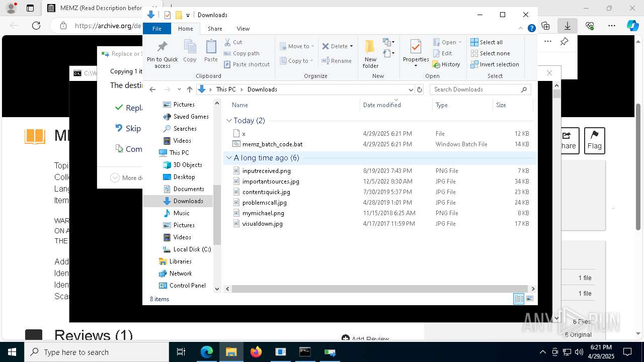Select importantsources.jpg file

coord(271,182)
